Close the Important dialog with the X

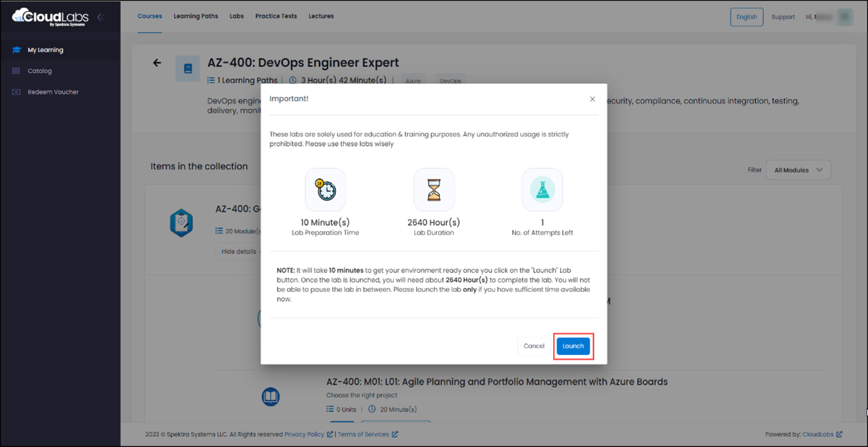click(593, 99)
